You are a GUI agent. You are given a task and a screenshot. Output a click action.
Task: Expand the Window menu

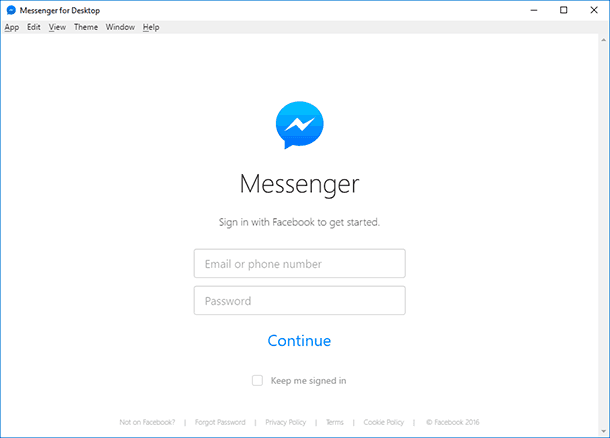pos(120,27)
